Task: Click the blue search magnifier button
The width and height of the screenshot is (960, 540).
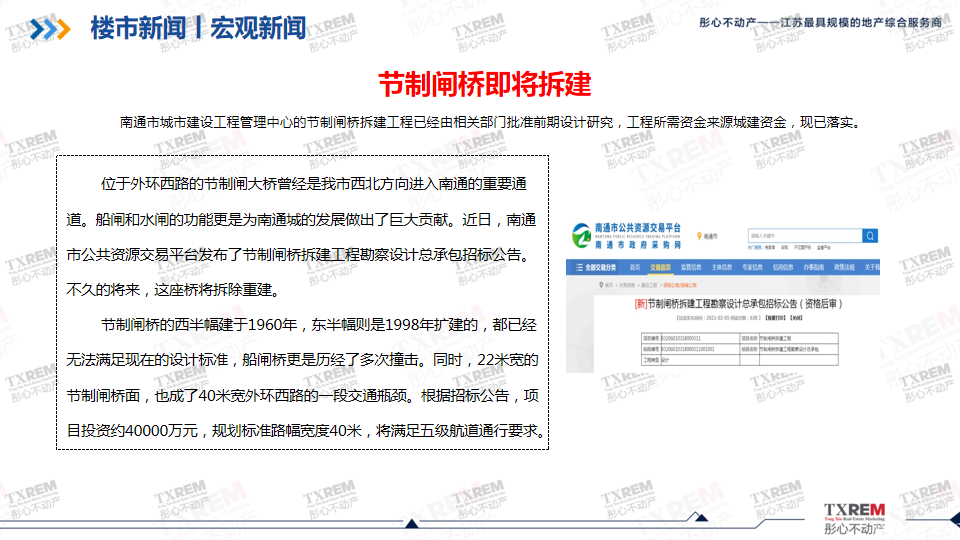Action: tap(870, 236)
